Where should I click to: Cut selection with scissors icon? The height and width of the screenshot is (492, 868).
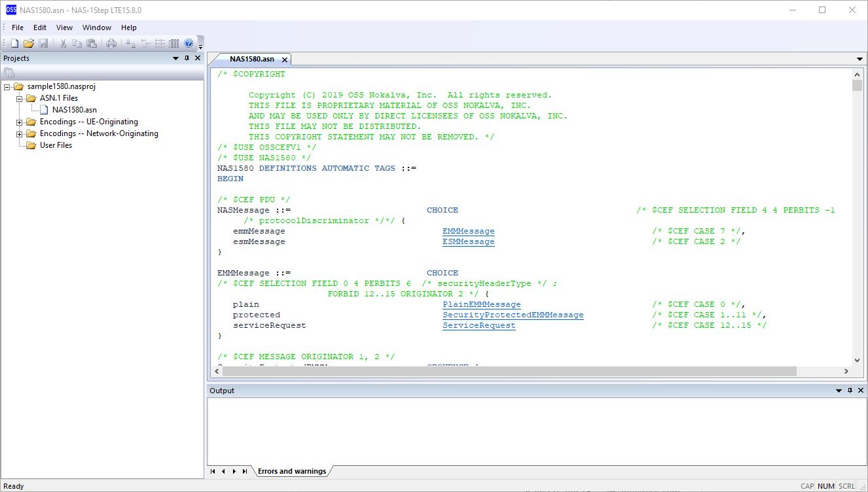[x=63, y=44]
